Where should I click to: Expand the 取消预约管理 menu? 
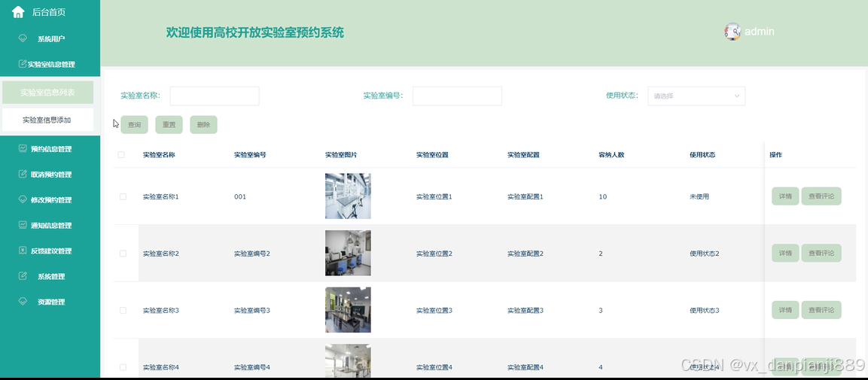click(50, 175)
